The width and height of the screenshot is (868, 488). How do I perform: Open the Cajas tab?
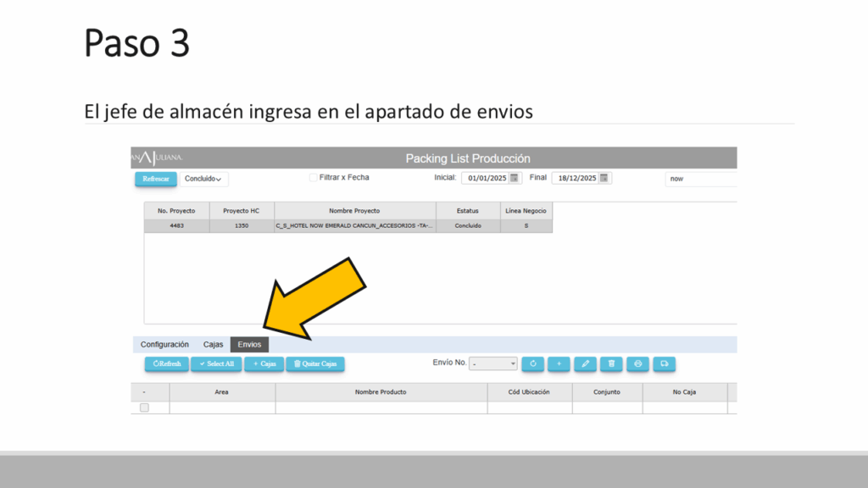[x=214, y=345]
